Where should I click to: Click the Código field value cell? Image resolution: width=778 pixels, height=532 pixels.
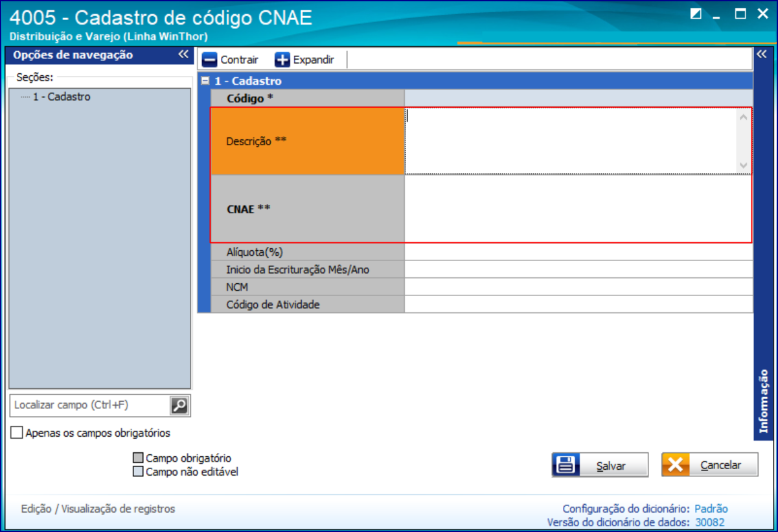tap(578, 98)
